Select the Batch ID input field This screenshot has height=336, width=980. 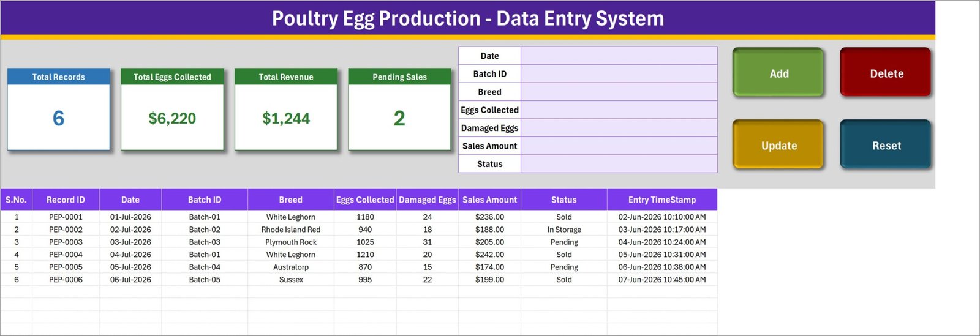[x=619, y=73]
